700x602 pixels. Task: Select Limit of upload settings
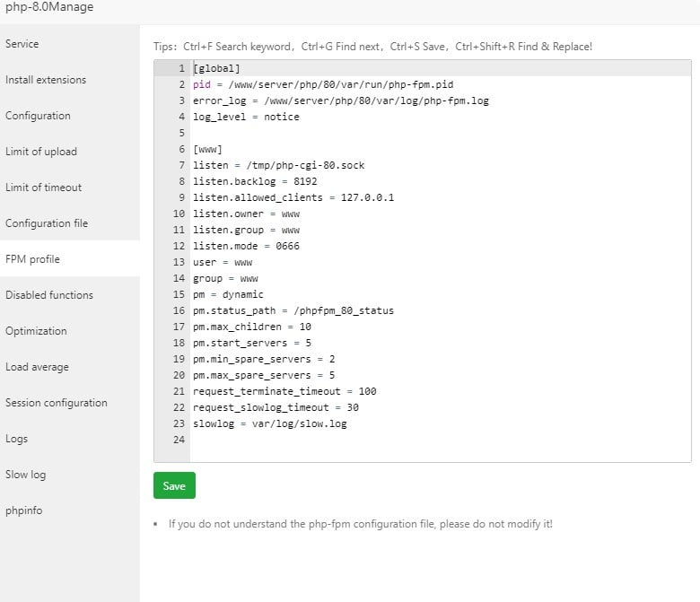[41, 152]
